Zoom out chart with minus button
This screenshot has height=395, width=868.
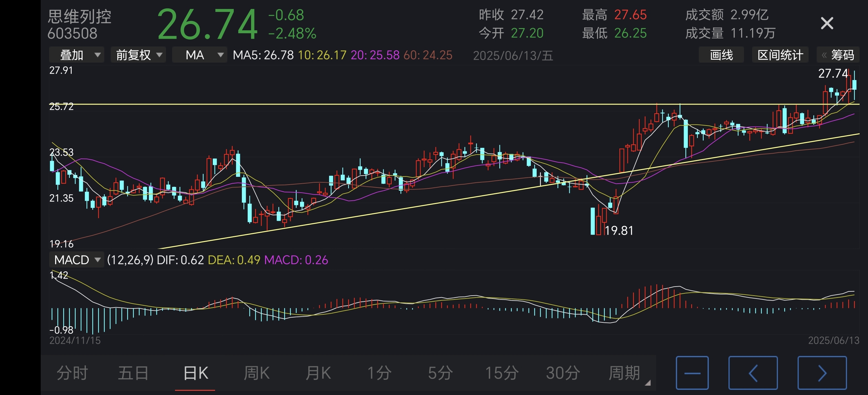[692, 373]
